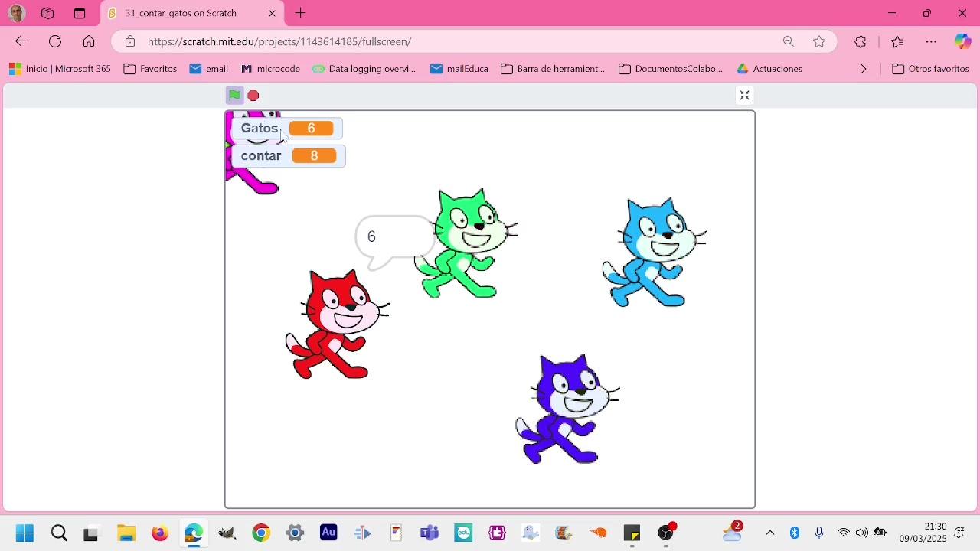Viewport: 980px width, 551px height.
Task: Open the Windows Start menu
Action: (24, 533)
